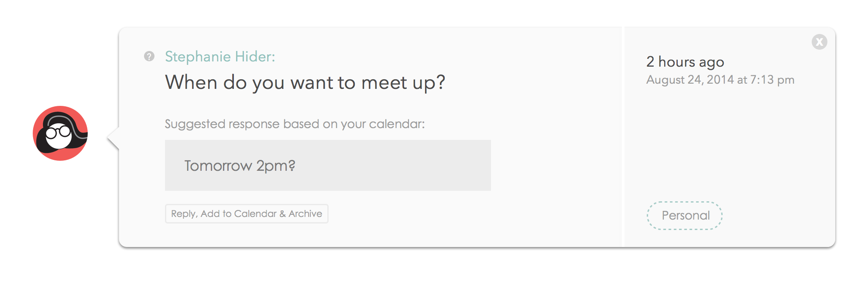Screen dimensions: 868x281
Task: Focus the 'Tomorrow 2pm?' suggested response field
Action: (x=240, y=166)
